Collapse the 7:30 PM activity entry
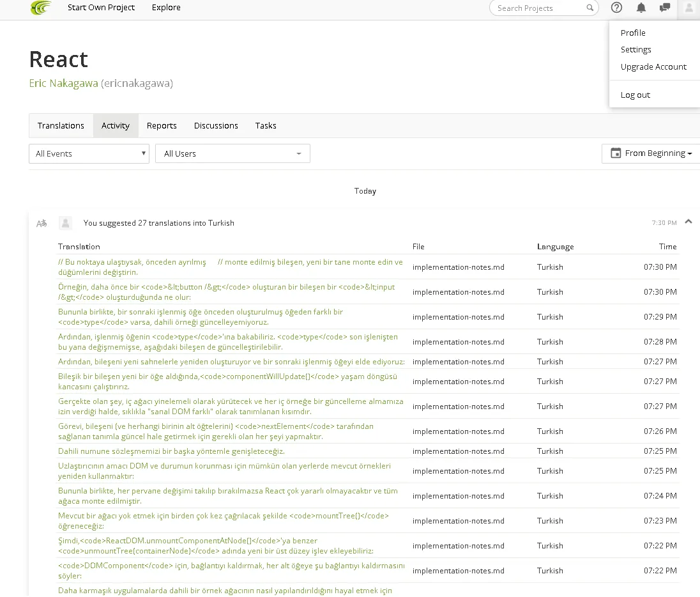The height and width of the screenshot is (597, 700). [689, 222]
